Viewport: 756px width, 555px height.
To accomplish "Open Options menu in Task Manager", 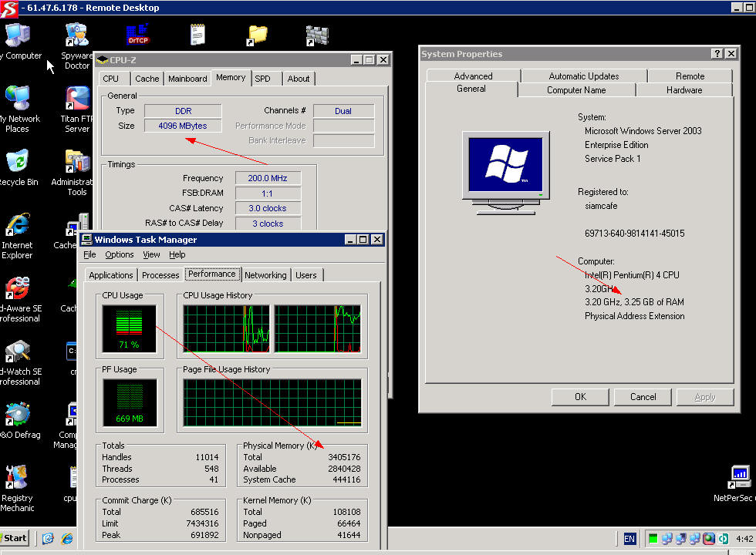I will coord(119,254).
